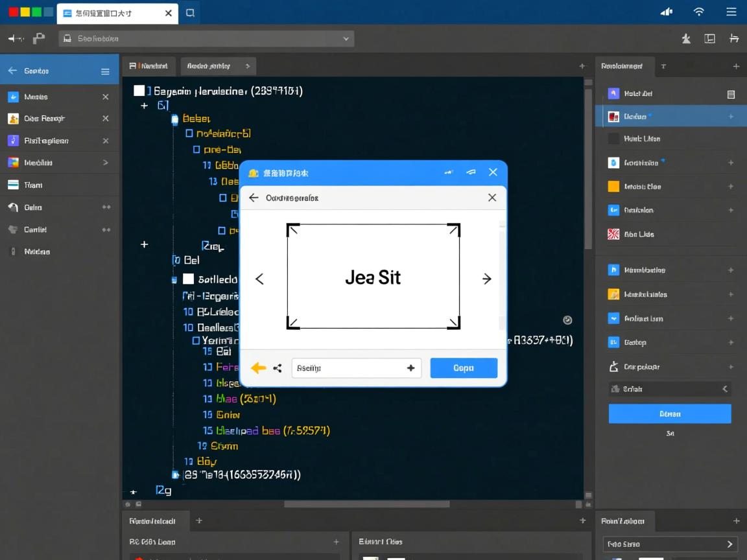Go back using the dialog header left arrow
Viewport: 747px width, 560px height.
(x=254, y=198)
